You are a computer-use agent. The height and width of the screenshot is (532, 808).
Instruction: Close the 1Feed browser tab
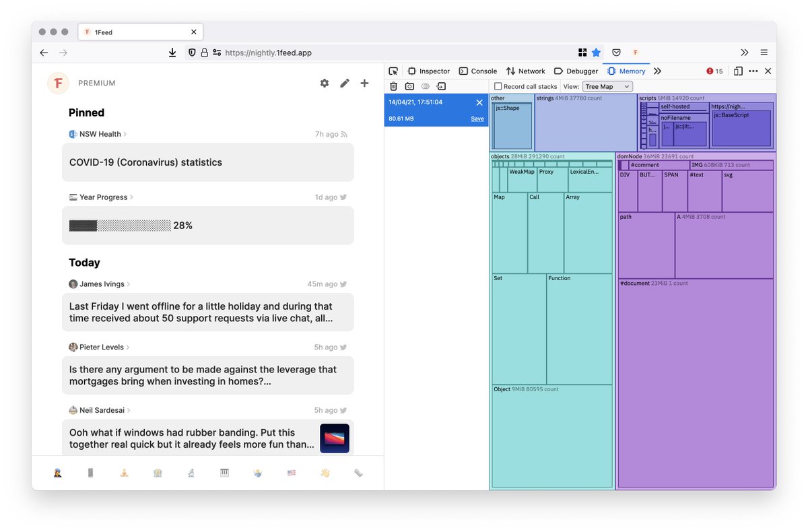194,32
